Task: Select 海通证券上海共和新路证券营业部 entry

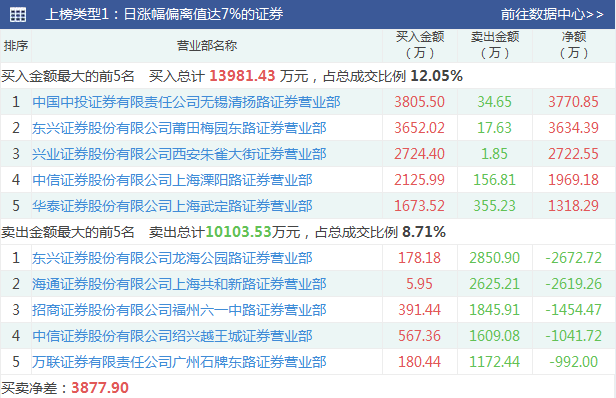Action: (x=179, y=284)
